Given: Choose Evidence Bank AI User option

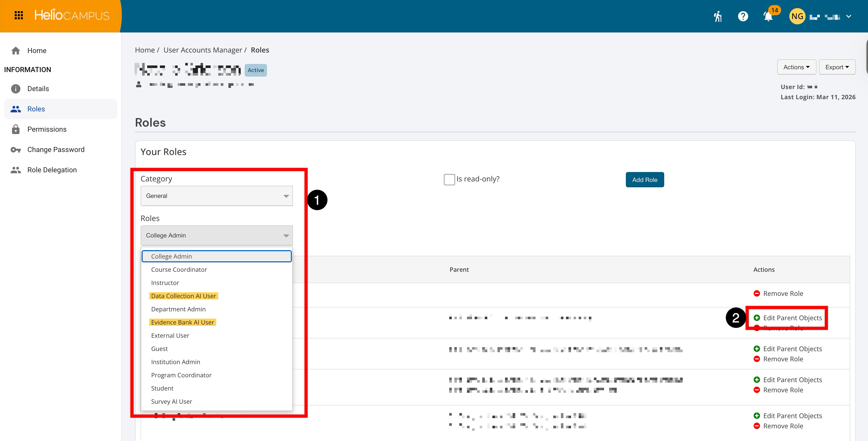Looking at the screenshot, I should (x=182, y=322).
